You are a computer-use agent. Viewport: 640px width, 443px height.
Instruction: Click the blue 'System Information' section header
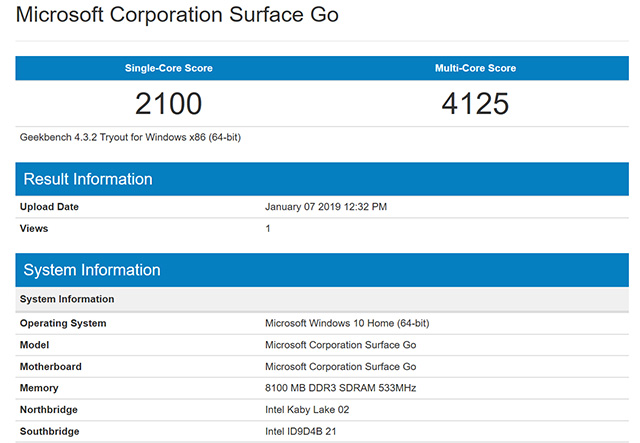point(322,270)
